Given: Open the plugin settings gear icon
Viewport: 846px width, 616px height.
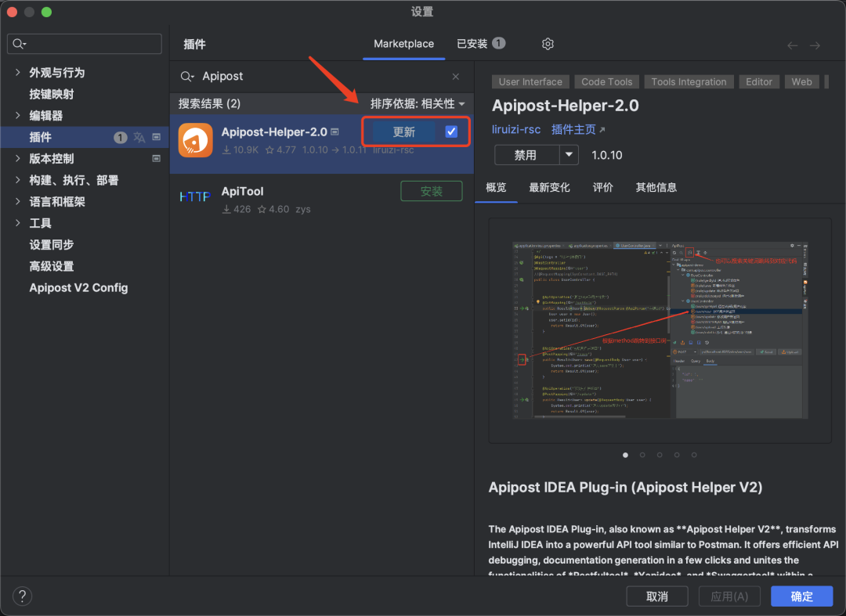Looking at the screenshot, I should pos(548,44).
